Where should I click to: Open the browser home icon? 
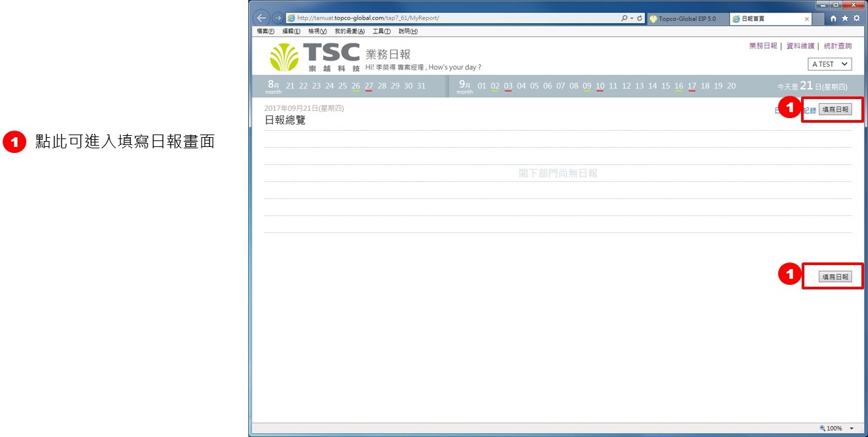coord(833,18)
